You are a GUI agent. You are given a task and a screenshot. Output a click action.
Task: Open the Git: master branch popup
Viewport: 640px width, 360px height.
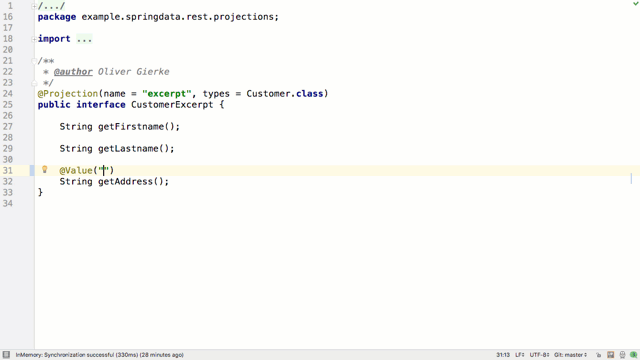[x=570, y=355]
